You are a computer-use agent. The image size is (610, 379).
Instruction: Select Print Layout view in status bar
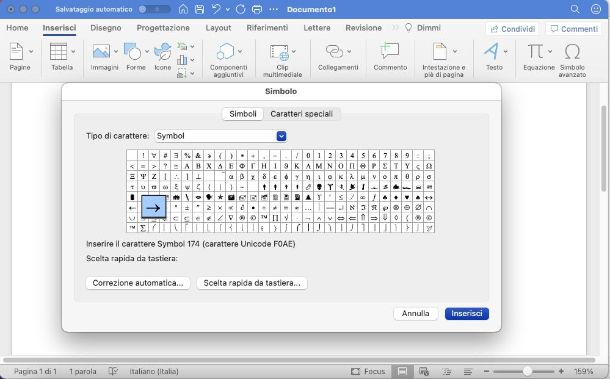[x=402, y=371]
